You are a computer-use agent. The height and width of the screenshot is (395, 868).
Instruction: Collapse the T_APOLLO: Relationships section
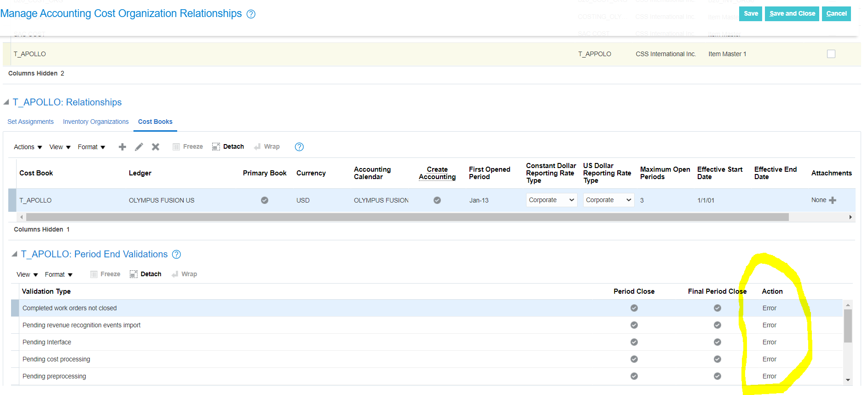6,102
